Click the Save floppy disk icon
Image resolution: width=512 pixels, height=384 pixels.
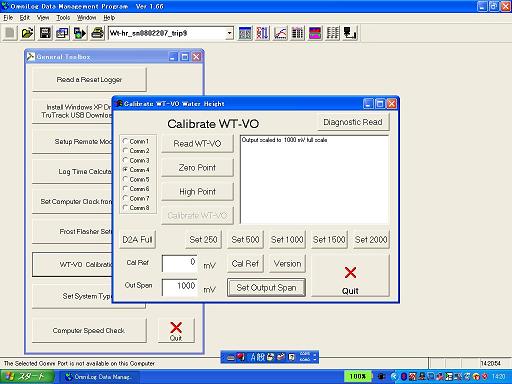click(x=45, y=33)
